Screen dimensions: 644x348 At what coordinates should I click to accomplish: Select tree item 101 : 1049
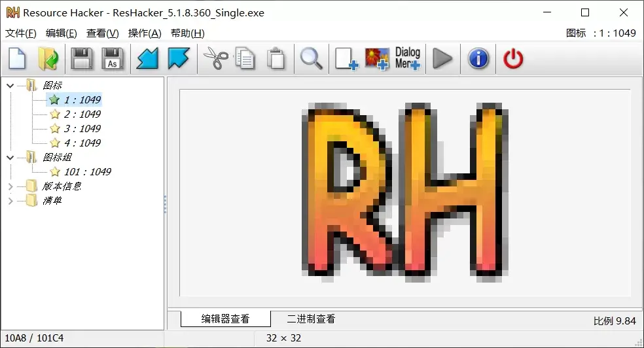(x=88, y=171)
